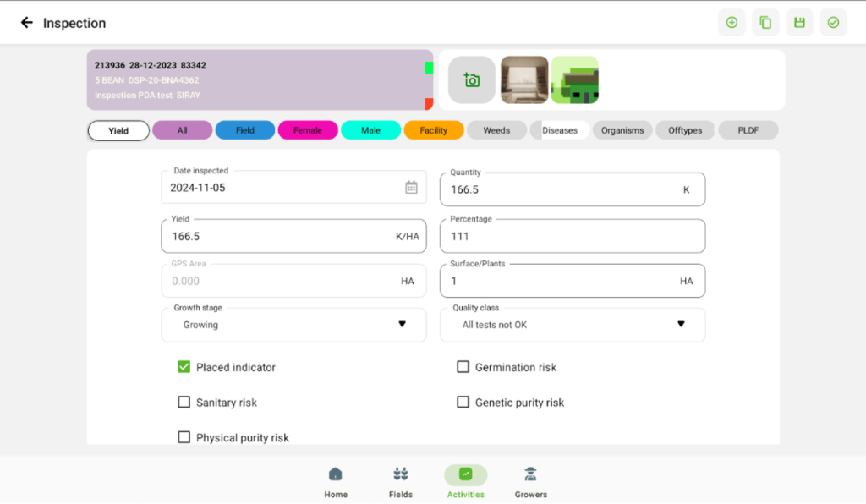Open calendar icon in Date inspected

point(412,188)
